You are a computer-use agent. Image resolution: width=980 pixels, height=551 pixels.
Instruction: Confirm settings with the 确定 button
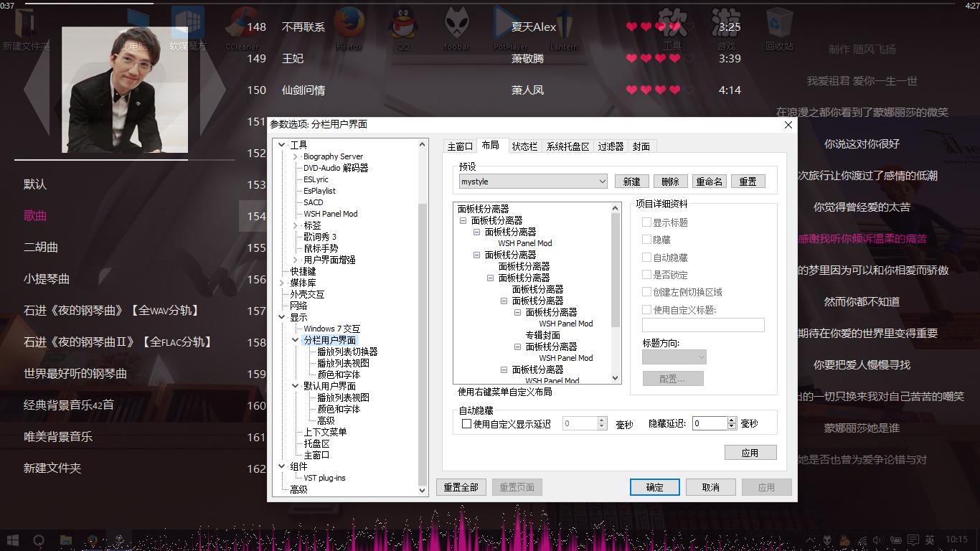pos(654,486)
